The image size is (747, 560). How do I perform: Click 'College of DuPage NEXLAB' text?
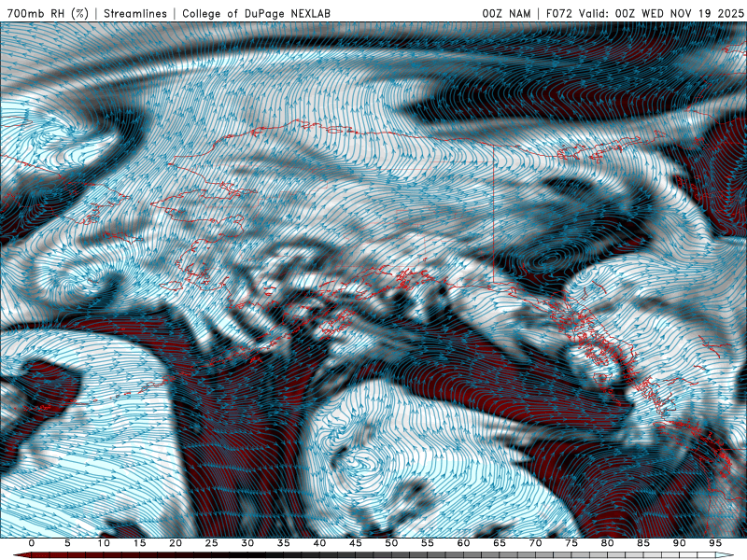tap(256, 13)
